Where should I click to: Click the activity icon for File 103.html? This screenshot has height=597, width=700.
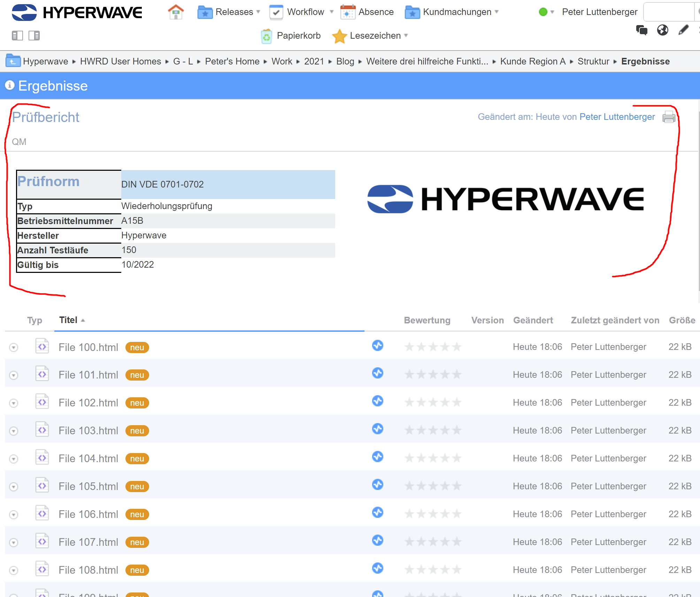(x=378, y=429)
